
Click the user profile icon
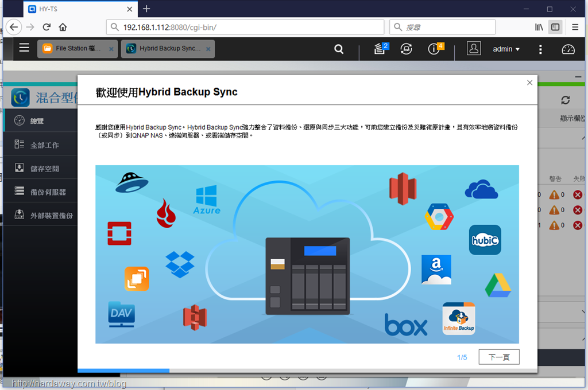(474, 48)
